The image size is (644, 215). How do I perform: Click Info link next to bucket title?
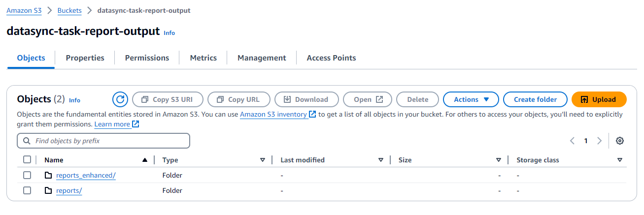[169, 33]
